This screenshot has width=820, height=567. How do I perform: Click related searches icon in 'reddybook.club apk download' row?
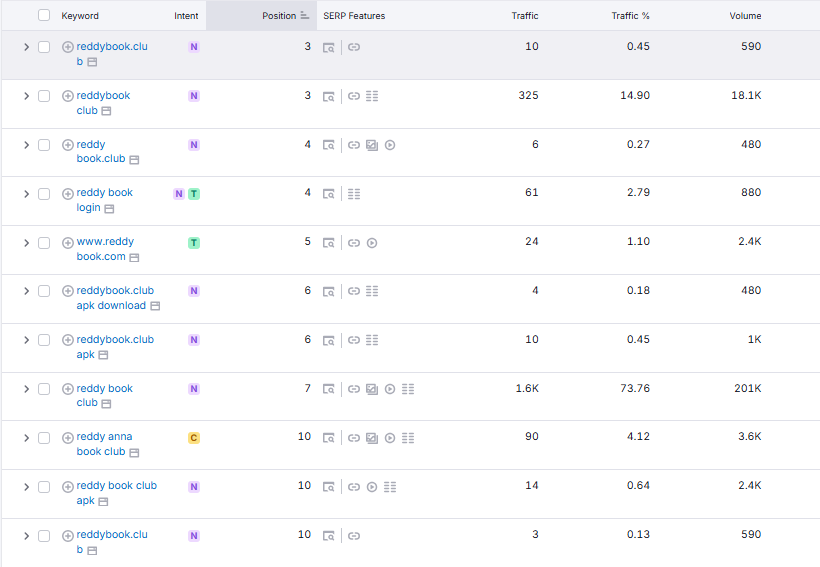[372, 291]
